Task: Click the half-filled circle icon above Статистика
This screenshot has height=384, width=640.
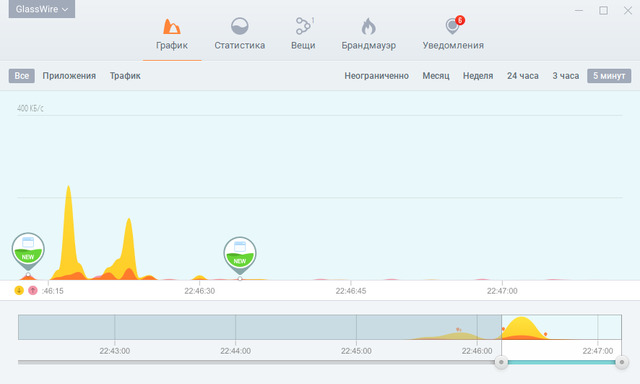Action: [240, 26]
